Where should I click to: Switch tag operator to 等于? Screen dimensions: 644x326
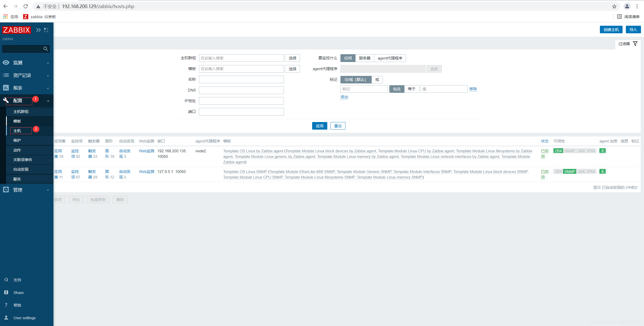coord(412,89)
